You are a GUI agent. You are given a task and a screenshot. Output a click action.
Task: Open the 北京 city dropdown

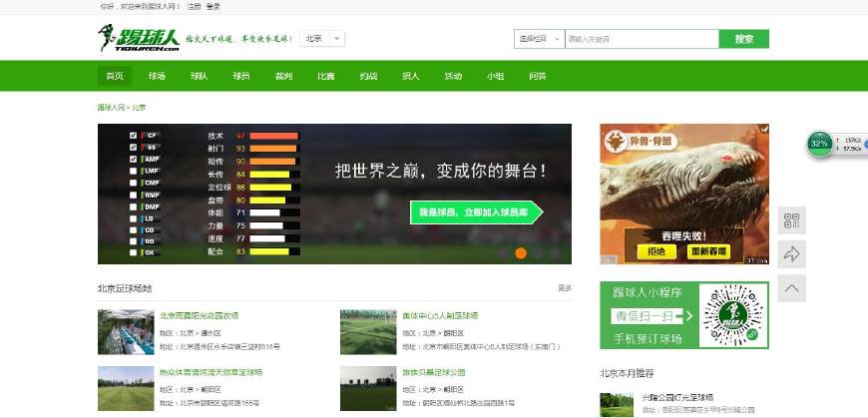coord(322,39)
